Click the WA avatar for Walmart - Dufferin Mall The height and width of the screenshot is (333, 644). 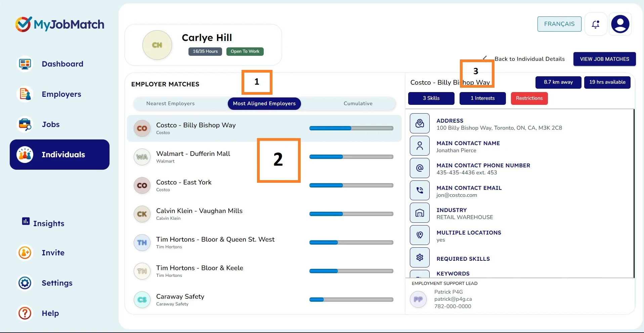pyautogui.click(x=142, y=157)
